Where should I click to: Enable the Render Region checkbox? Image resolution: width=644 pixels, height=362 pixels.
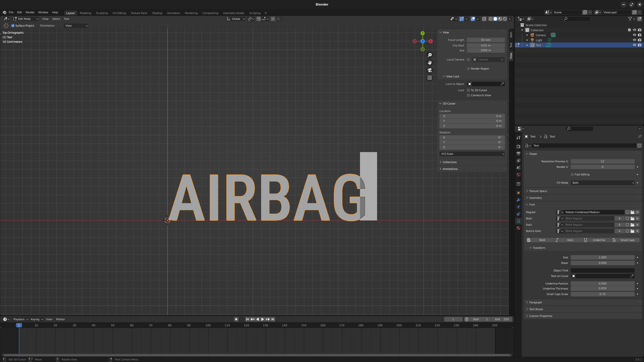coord(468,69)
